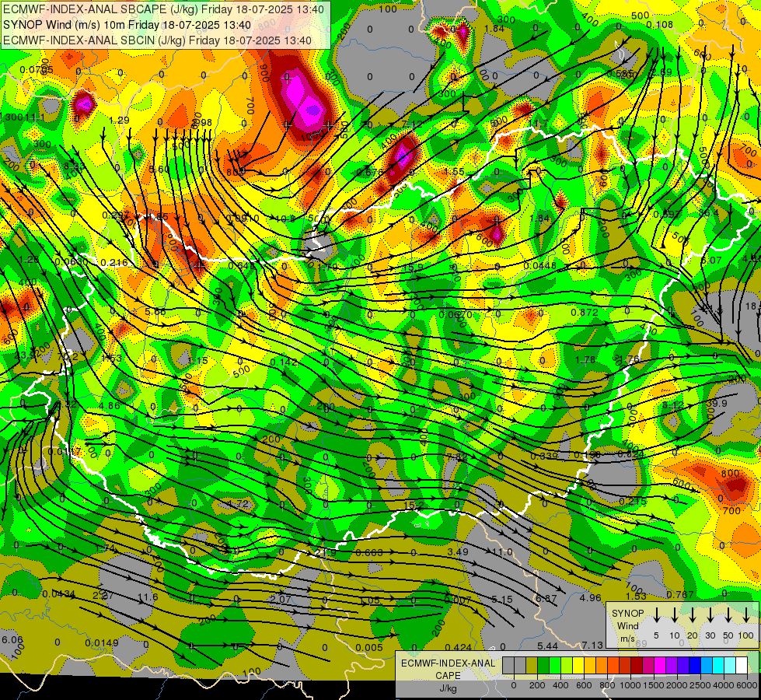Click the 0.215 value on the map
The image size is (761, 700).
click(x=633, y=502)
